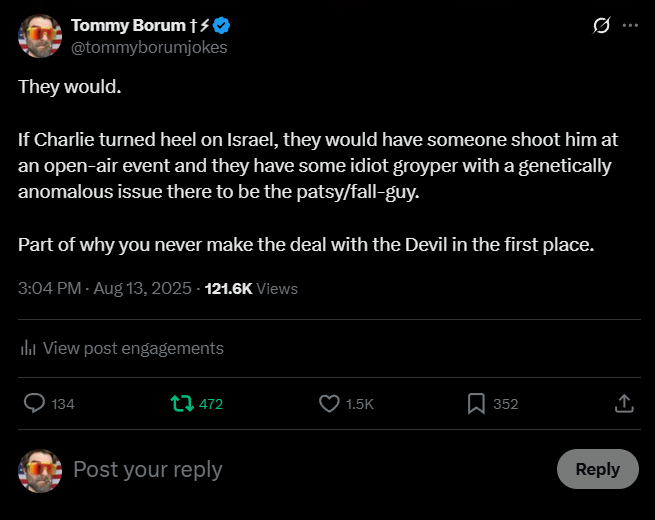Open View post engagements
This screenshot has width=655, height=520.
tap(133, 348)
